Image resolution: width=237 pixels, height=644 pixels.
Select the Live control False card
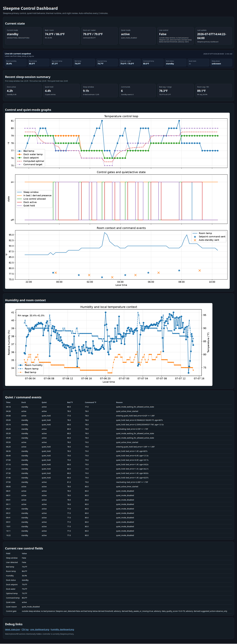pos(176,36)
